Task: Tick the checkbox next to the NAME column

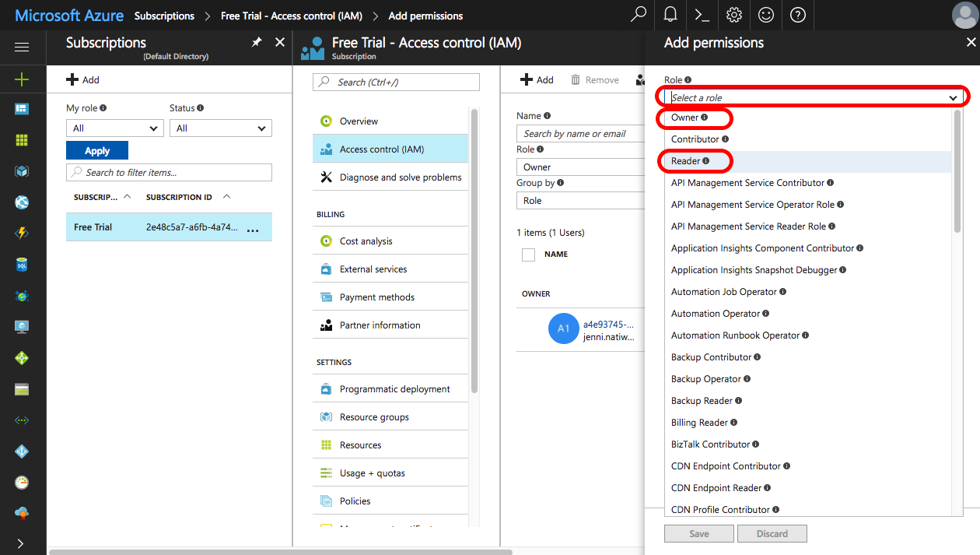Action: pyautogui.click(x=528, y=255)
